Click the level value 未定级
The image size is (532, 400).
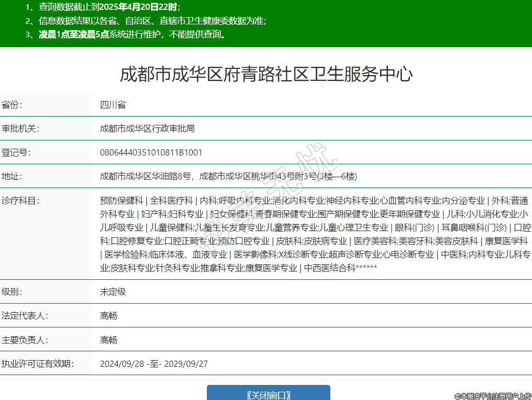pos(113,292)
